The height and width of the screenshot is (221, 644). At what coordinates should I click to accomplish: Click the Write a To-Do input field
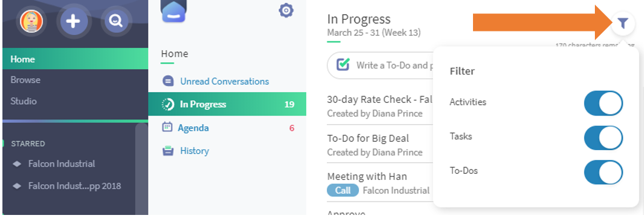click(380, 65)
